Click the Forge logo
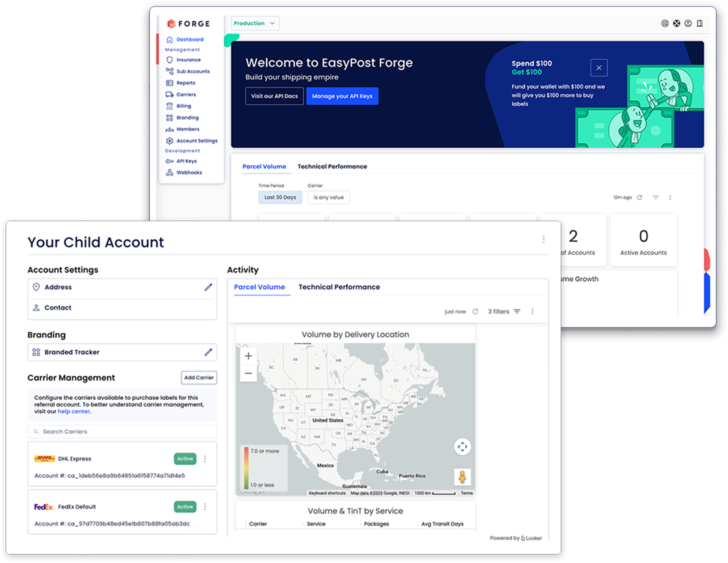This screenshot has width=728, height=563. point(188,23)
